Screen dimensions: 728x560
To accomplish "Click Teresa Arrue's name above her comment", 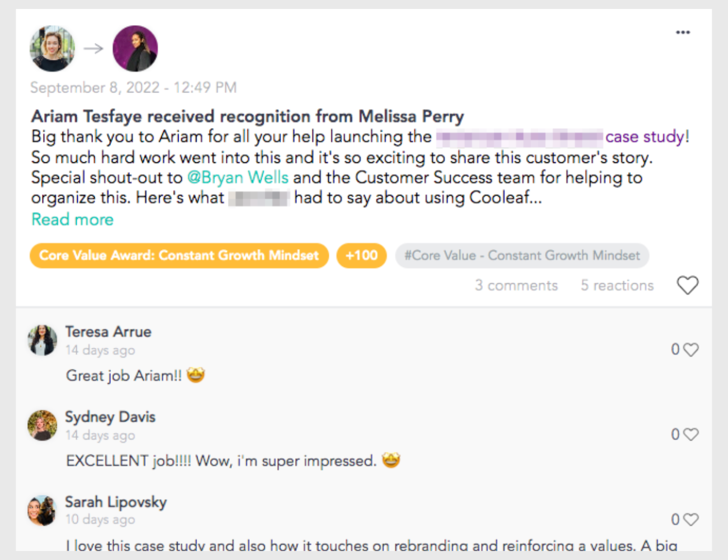I will click(108, 332).
